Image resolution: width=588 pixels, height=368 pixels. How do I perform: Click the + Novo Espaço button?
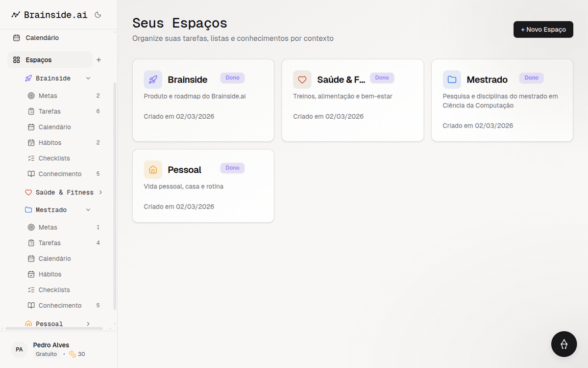pyautogui.click(x=543, y=29)
